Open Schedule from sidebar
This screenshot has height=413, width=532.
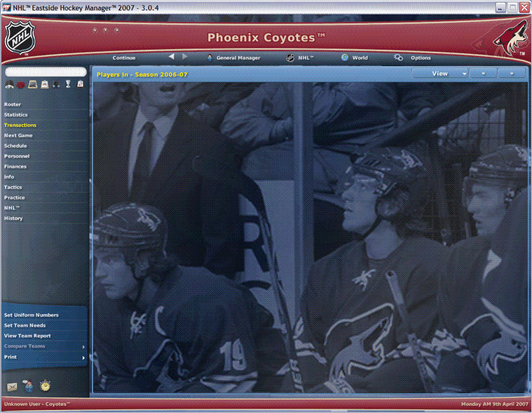(x=16, y=146)
